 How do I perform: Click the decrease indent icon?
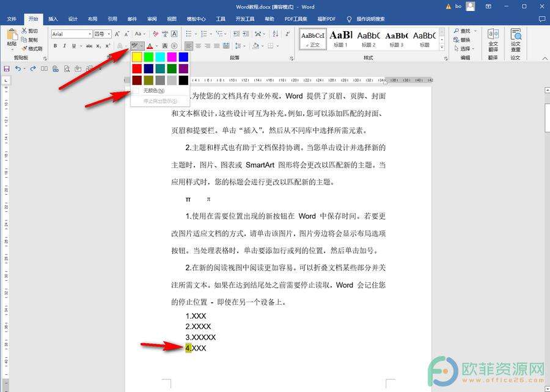tap(237, 34)
